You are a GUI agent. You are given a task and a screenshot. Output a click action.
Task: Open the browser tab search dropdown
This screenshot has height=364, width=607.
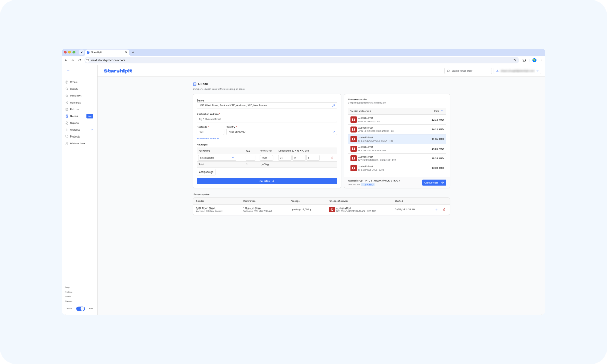click(81, 52)
